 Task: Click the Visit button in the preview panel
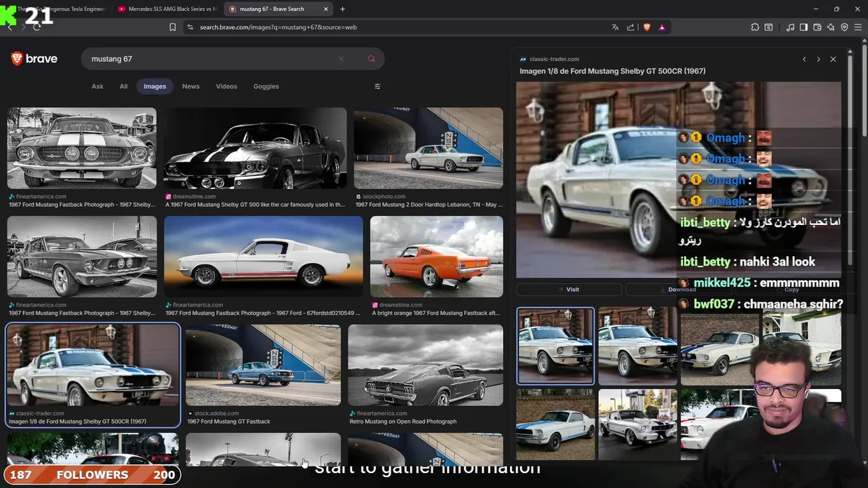pyautogui.click(x=568, y=289)
